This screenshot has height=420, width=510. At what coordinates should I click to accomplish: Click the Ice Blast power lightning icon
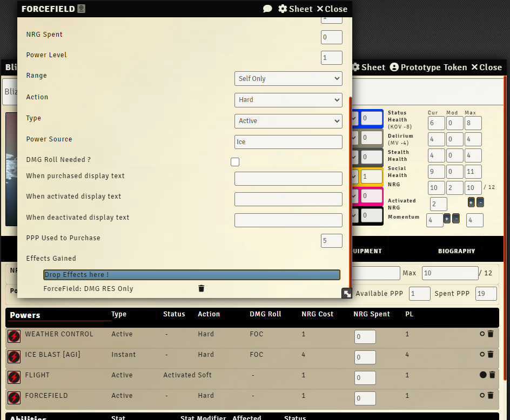[14, 357]
